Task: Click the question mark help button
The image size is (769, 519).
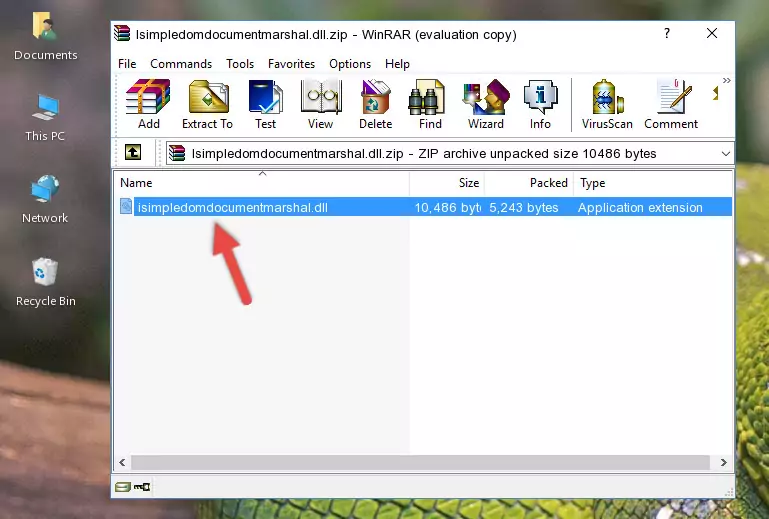Action: point(666,33)
